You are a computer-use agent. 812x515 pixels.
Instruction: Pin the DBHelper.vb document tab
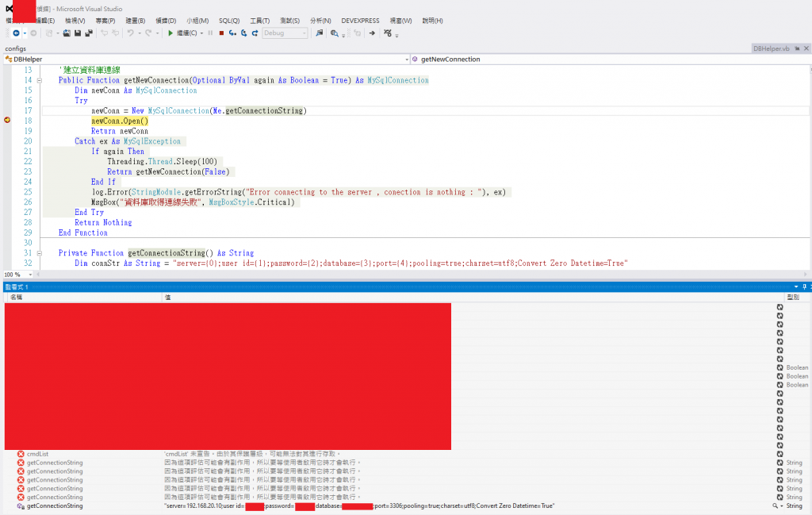(798, 48)
